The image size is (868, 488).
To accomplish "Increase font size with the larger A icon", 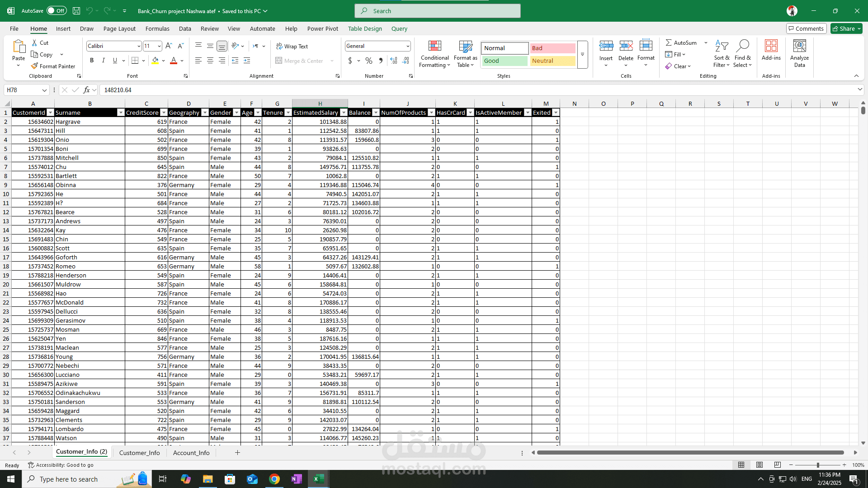I will click(169, 46).
